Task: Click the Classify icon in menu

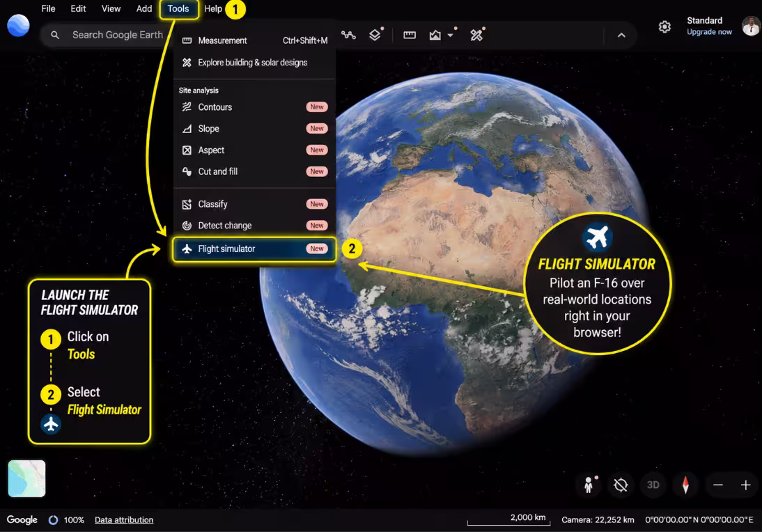Action: click(187, 204)
